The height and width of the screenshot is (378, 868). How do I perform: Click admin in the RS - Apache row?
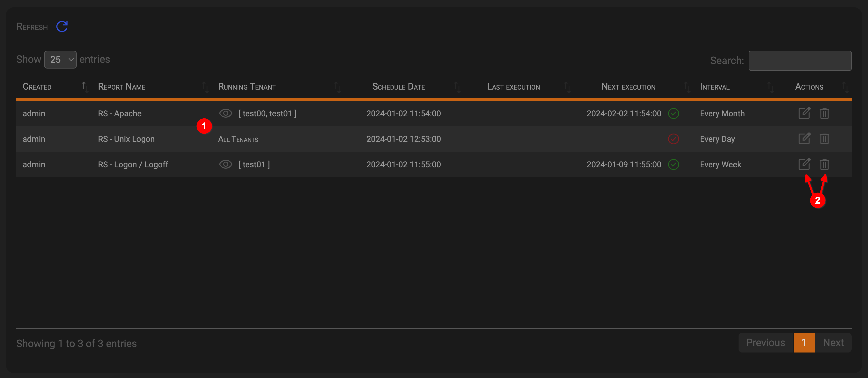(x=34, y=113)
